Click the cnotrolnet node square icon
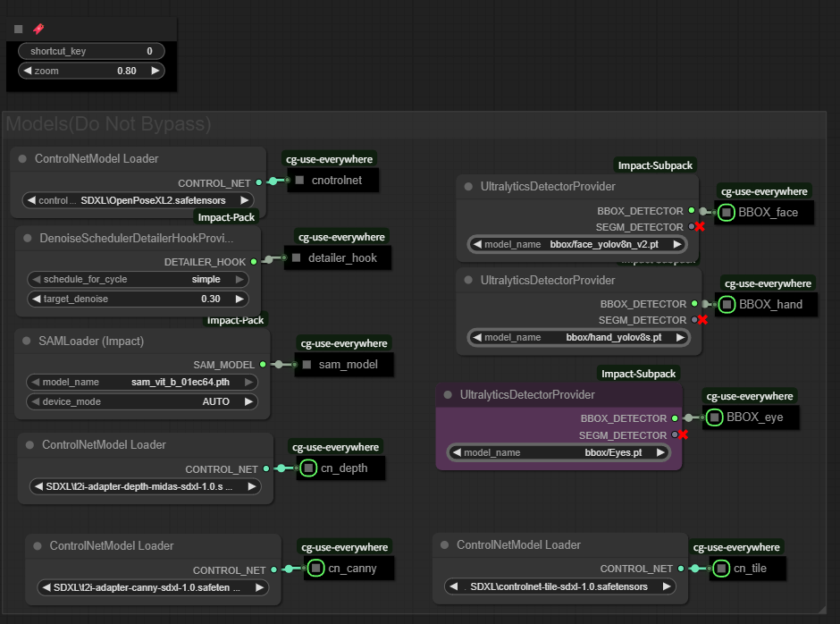 tap(299, 180)
